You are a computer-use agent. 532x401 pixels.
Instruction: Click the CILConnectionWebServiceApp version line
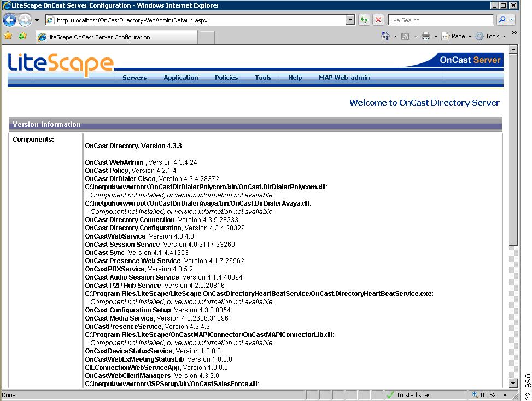(156, 368)
